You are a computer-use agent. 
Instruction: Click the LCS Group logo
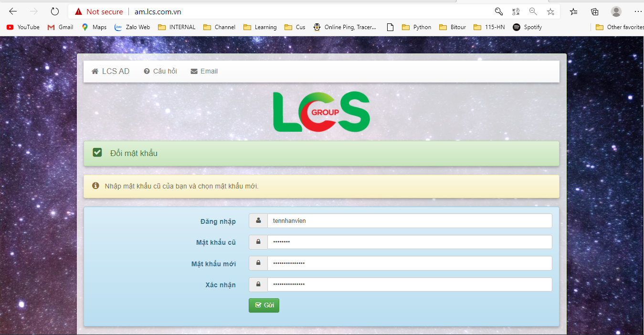pyautogui.click(x=321, y=112)
